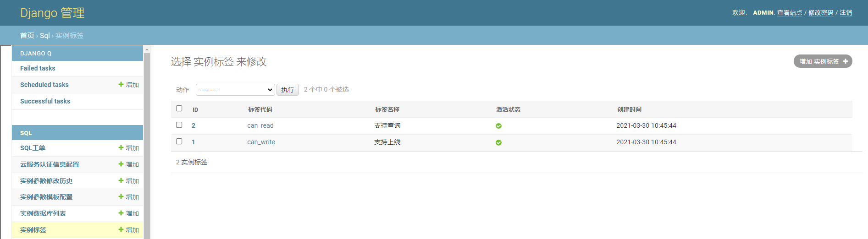The image size is (868, 239).
Task: Click the add icon for 云服务认证信息配置
Action: pyautogui.click(x=121, y=164)
